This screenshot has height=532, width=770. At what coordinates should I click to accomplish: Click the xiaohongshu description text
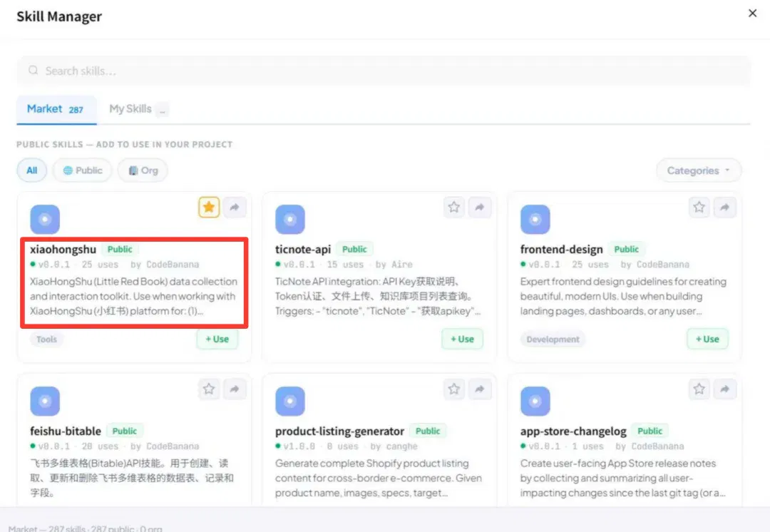tap(133, 296)
